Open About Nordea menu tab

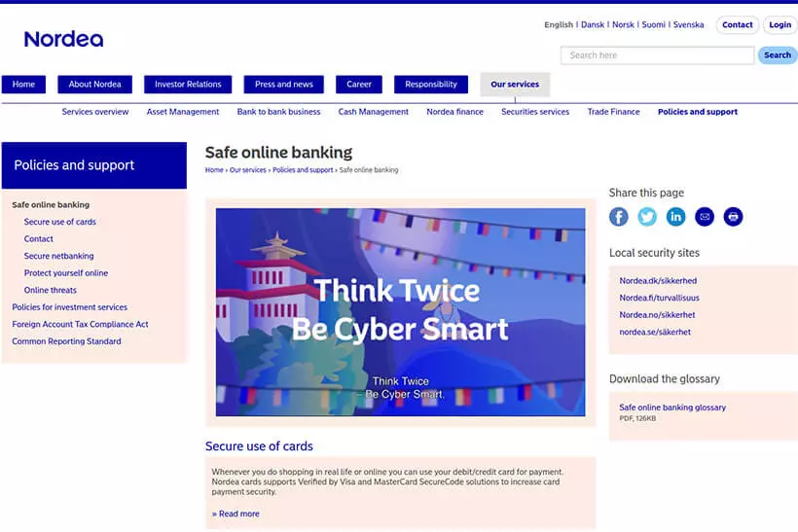point(94,85)
